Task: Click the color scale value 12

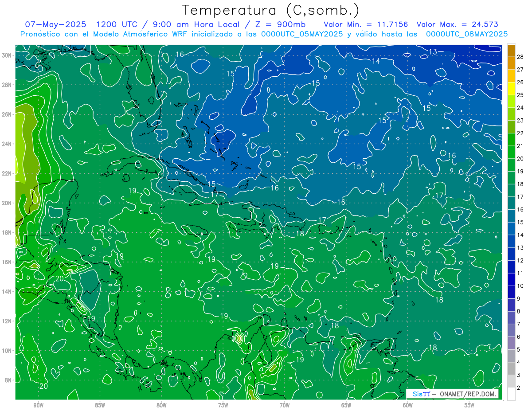Action: click(520, 261)
